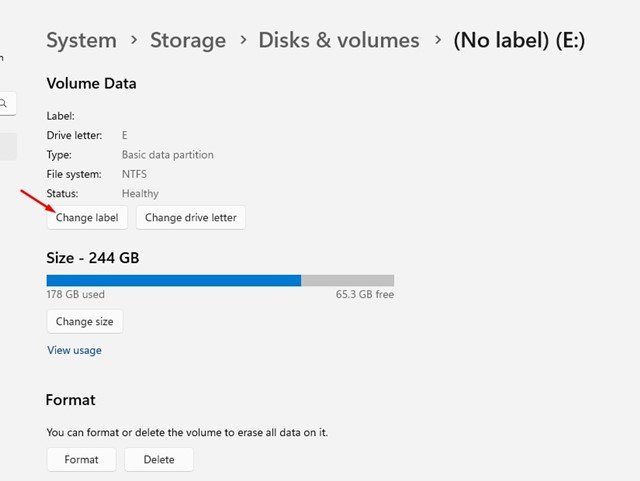This screenshot has width=640, height=481.
Task: Select the highlighted sidebar navigation item
Action: pos(7,148)
